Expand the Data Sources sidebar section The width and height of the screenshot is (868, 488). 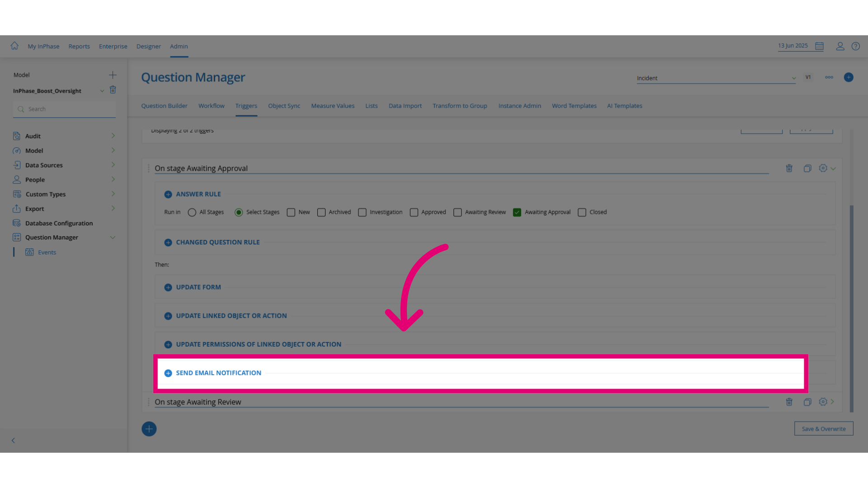tap(113, 164)
